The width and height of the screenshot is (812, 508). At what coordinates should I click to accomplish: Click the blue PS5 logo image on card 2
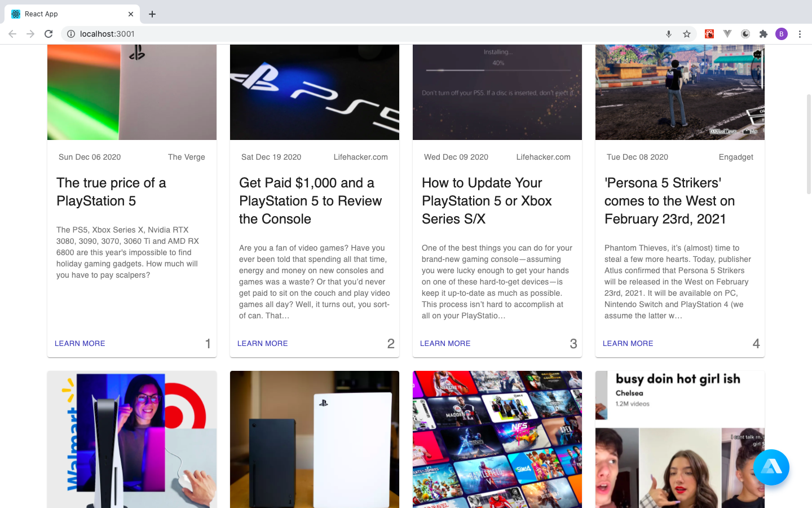[x=315, y=92]
